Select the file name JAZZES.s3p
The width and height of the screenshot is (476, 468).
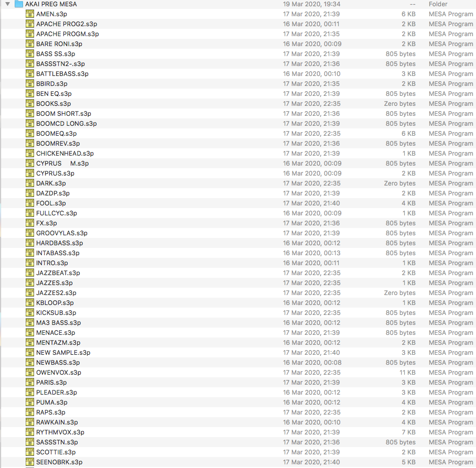coord(55,283)
